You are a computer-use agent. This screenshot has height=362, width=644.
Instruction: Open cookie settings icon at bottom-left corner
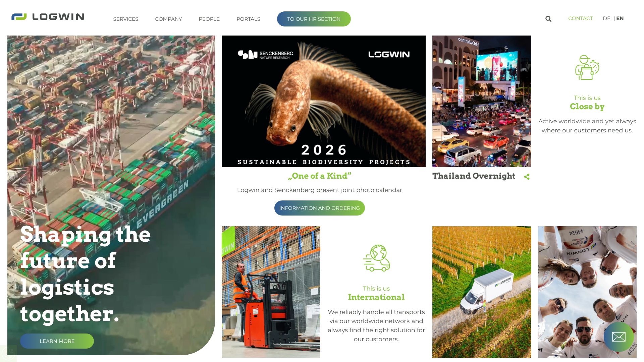pyautogui.click(x=8, y=353)
